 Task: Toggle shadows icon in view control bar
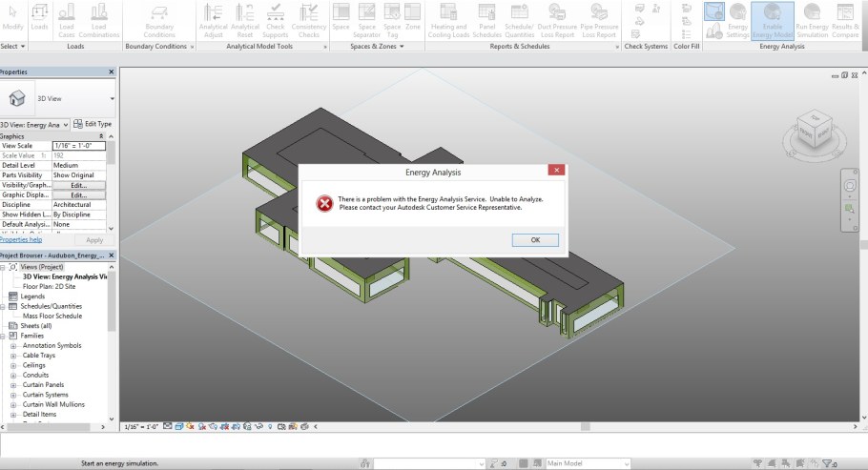(202, 427)
